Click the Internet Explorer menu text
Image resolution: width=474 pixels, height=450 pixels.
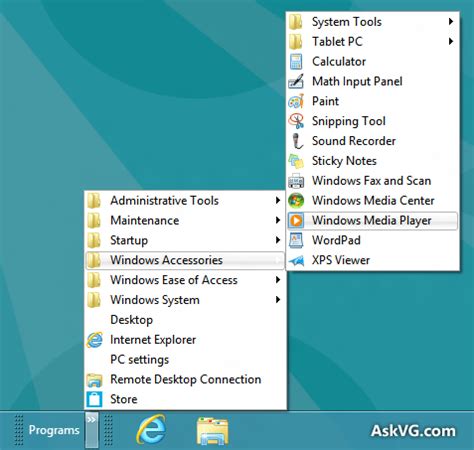point(153,340)
